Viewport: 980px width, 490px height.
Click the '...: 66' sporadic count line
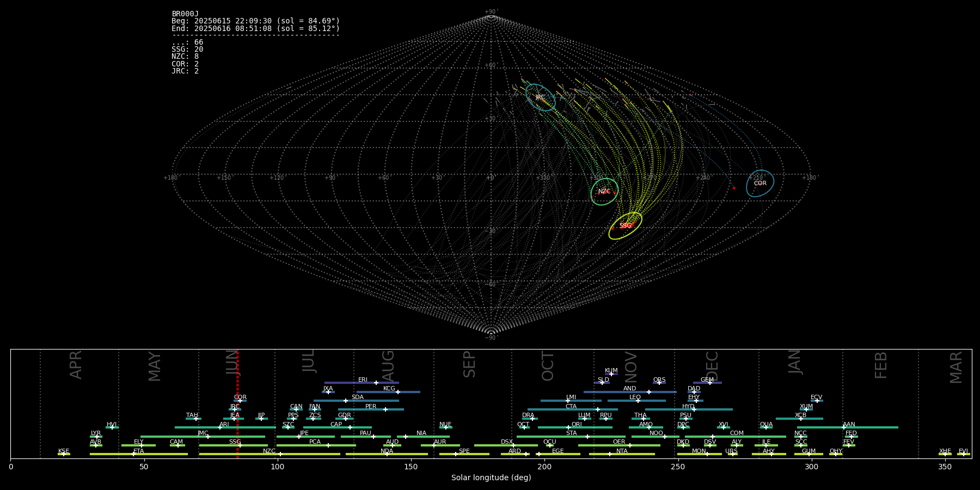coord(187,42)
